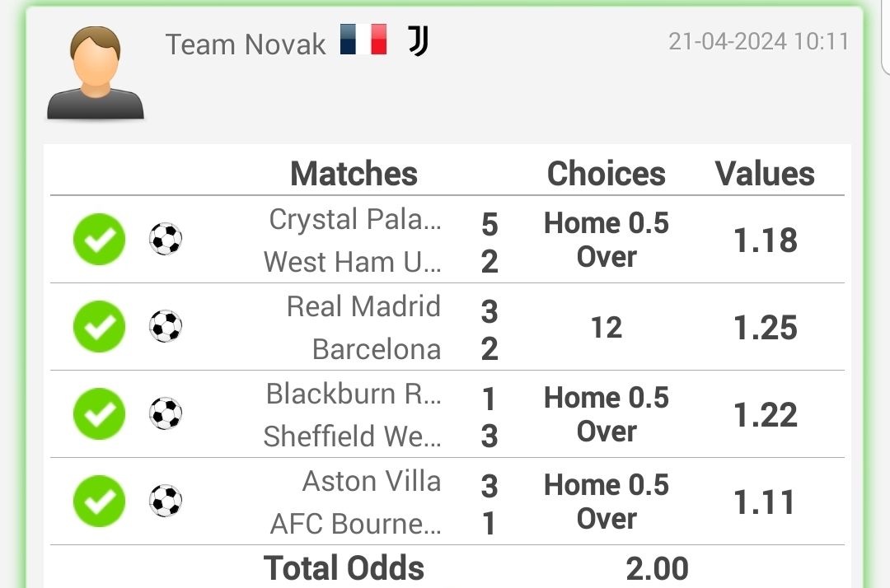Screen dimensions: 890x588
Task: Tap the Matches column header
Action: click(x=354, y=174)
